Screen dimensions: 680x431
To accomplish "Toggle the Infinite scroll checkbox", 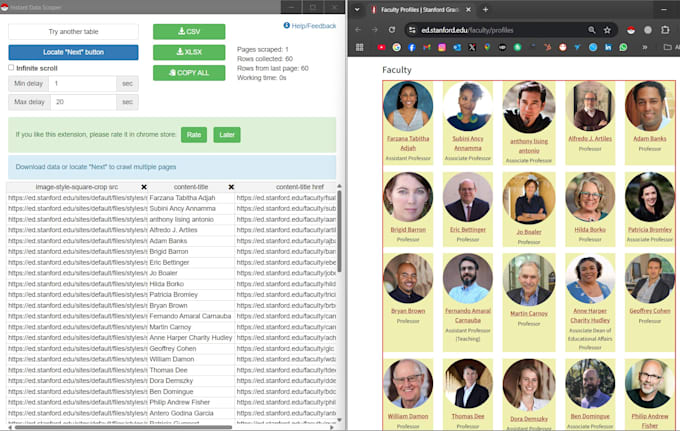I will pyautogui.click(x=11, y=68).
